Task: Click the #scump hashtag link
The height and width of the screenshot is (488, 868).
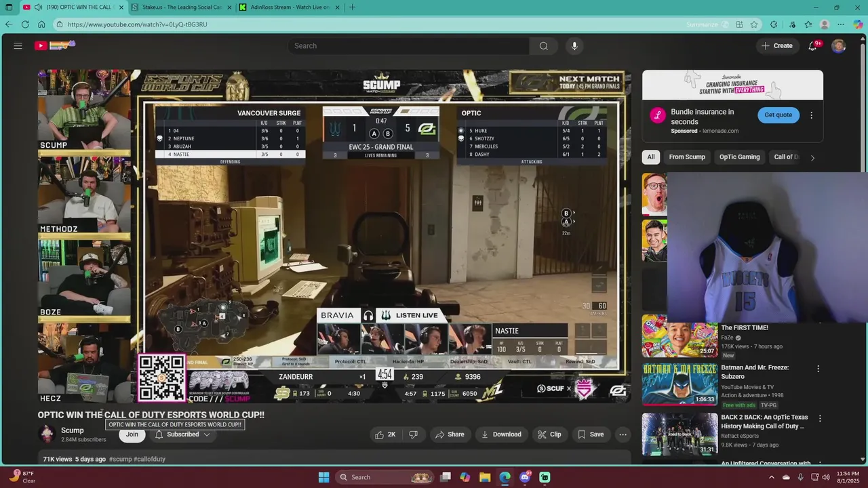Action: pyautogui.click(x=121, y=459)
